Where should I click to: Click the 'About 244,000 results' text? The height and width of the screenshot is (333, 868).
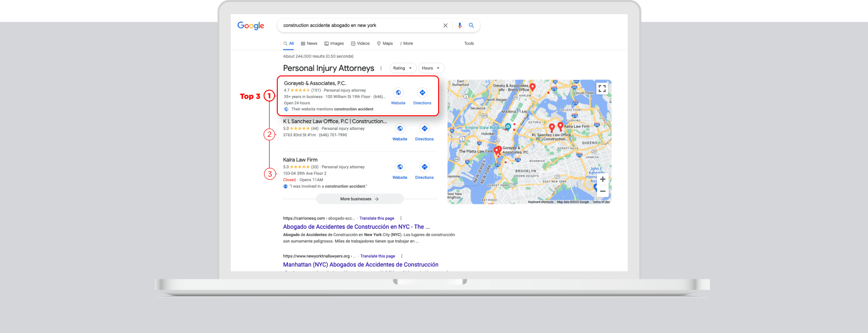point(318,56)
